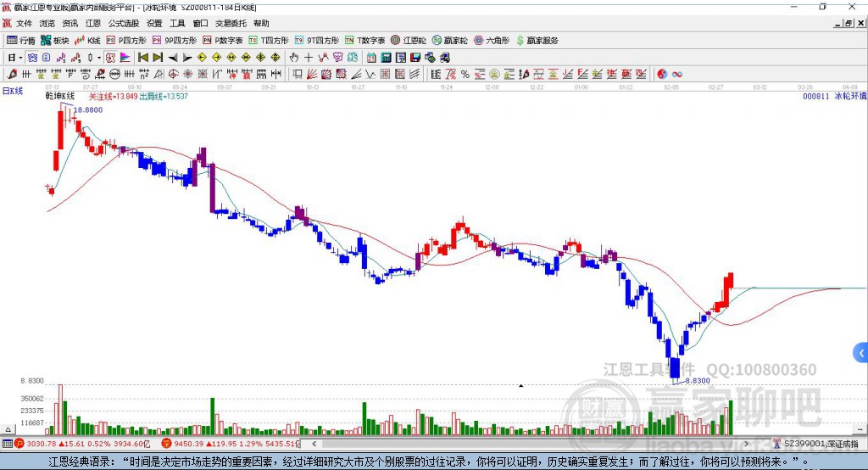Viewport: 868px width, 470px height.
Task: Open the 江恩 menu
Action: point(93,23)
